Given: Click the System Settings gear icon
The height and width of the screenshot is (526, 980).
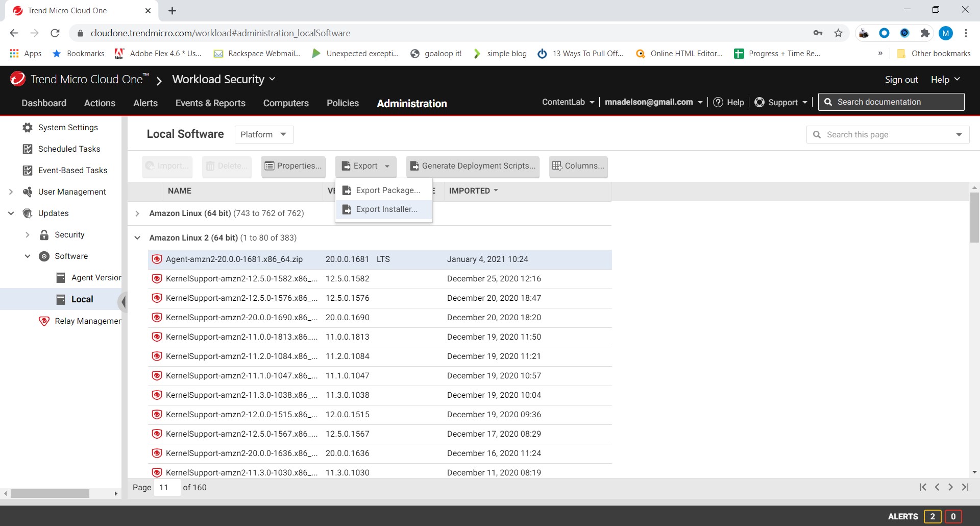Looking at the screenshot, I should 28,128.
